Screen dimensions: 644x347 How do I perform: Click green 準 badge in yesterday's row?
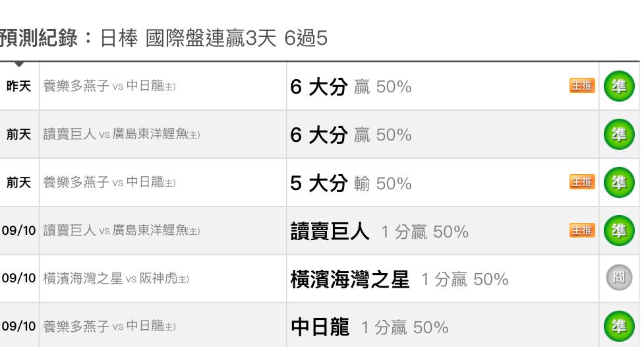click(619, 86)
